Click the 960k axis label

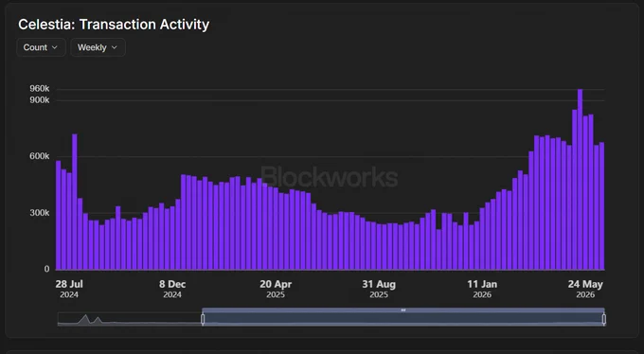click(40, 89)
